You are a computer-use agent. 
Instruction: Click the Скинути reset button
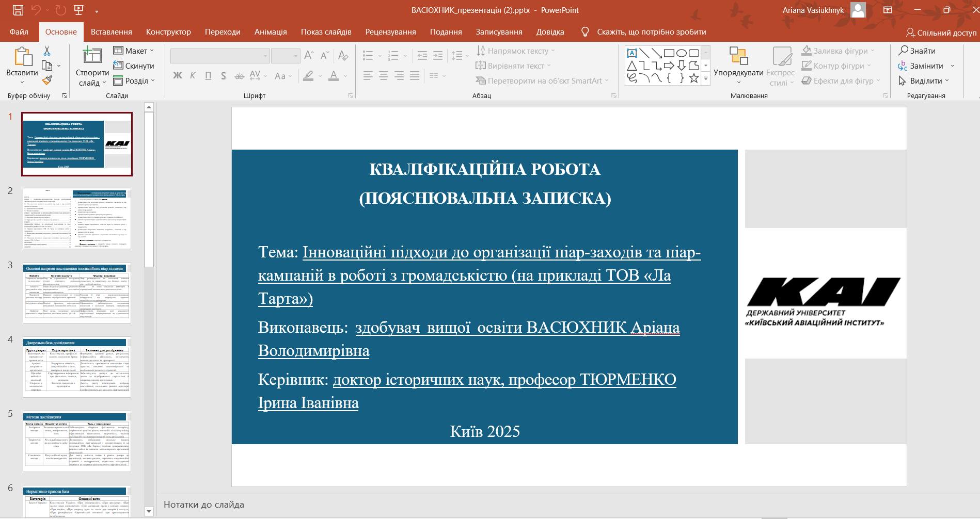134,66
